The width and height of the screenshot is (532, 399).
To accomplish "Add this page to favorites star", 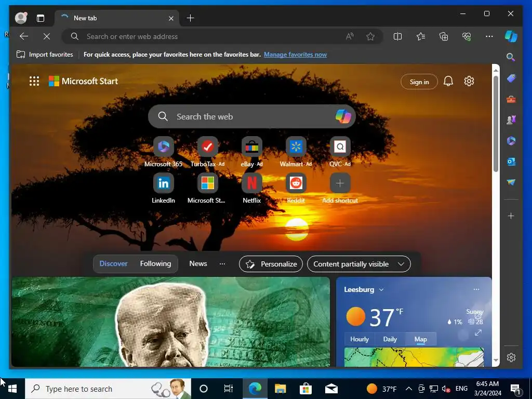I will 370,36.
